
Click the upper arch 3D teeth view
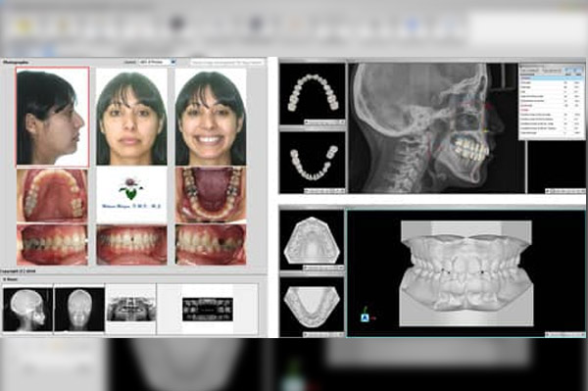313,94
